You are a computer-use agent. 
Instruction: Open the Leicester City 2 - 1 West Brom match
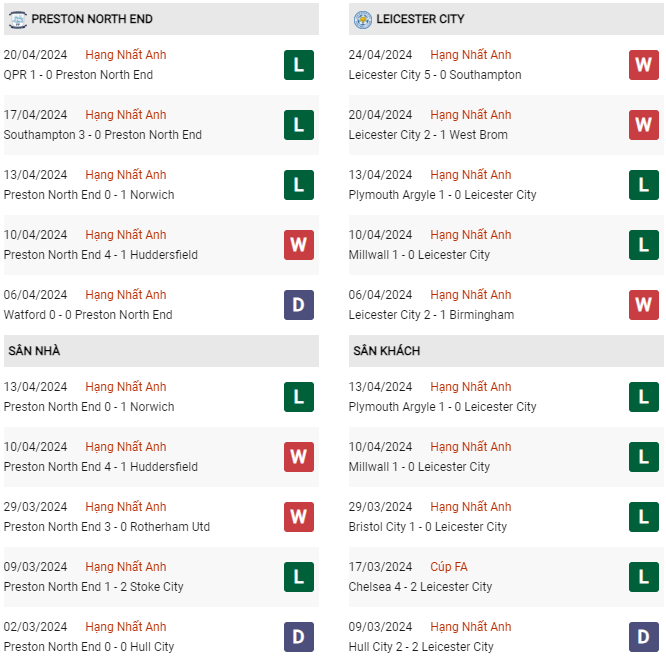428,135
